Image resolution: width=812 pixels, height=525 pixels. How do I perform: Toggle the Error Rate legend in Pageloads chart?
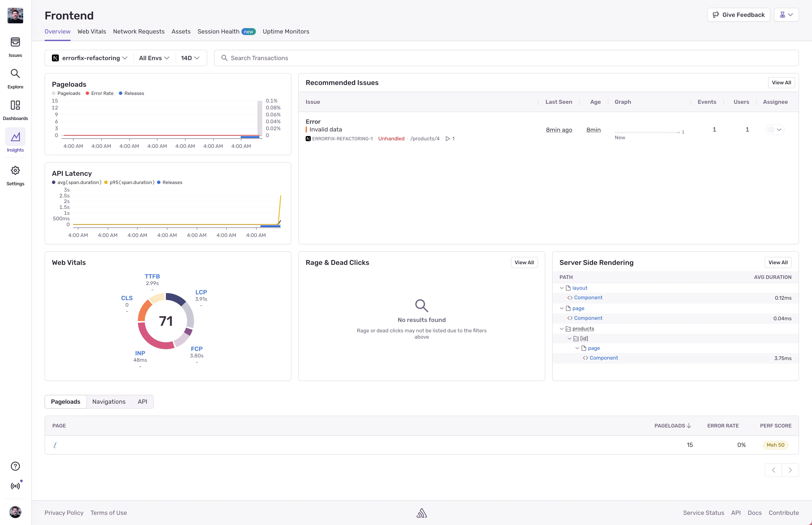(x=99, y=93)
